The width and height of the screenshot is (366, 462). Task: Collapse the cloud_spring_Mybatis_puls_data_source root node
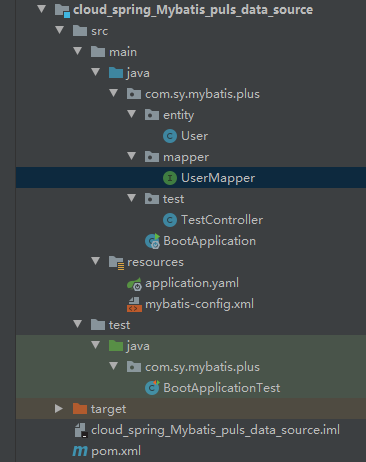pyautogui.click(x=41, y=9)
